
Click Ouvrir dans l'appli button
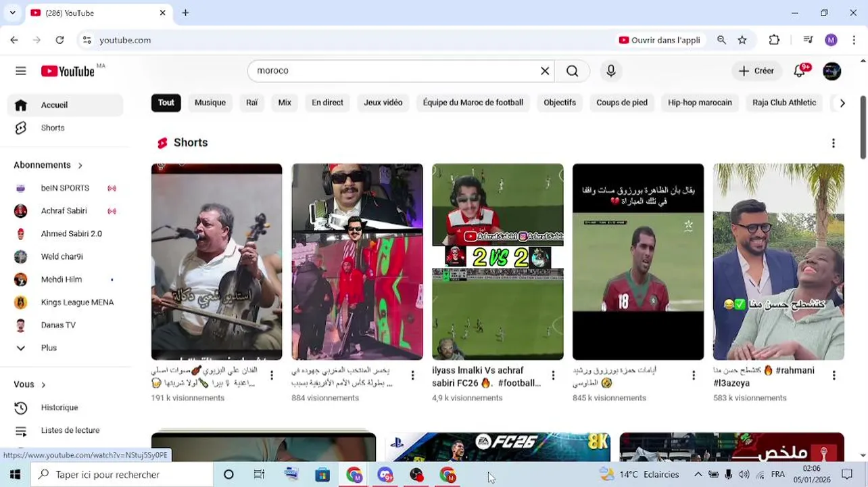click(660, 40)
